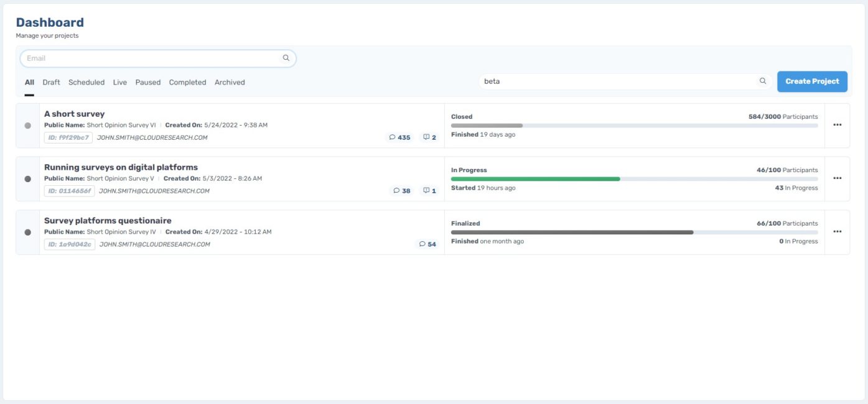Open comments for A short survey

(399, 137)
